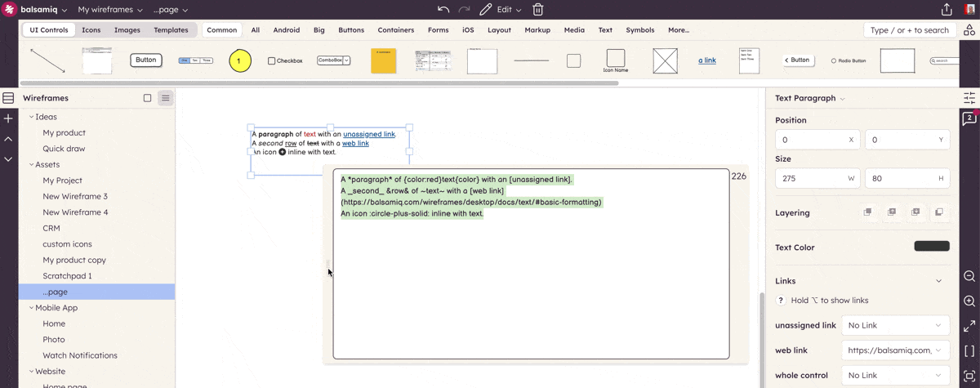Open the comments panel icon
The image size is (980, 388).
pyautogui.click(x=969, y=119)
